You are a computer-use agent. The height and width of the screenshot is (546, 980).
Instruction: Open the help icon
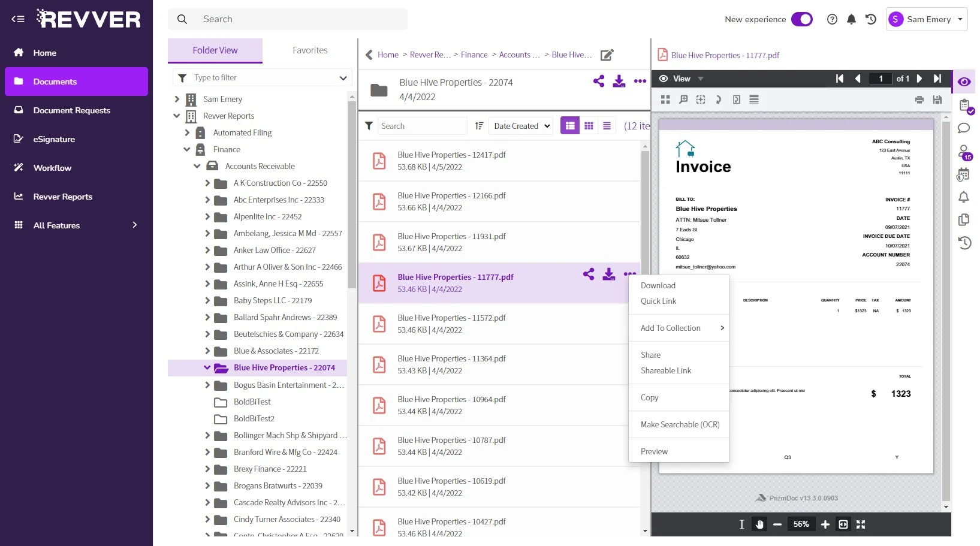832,19
